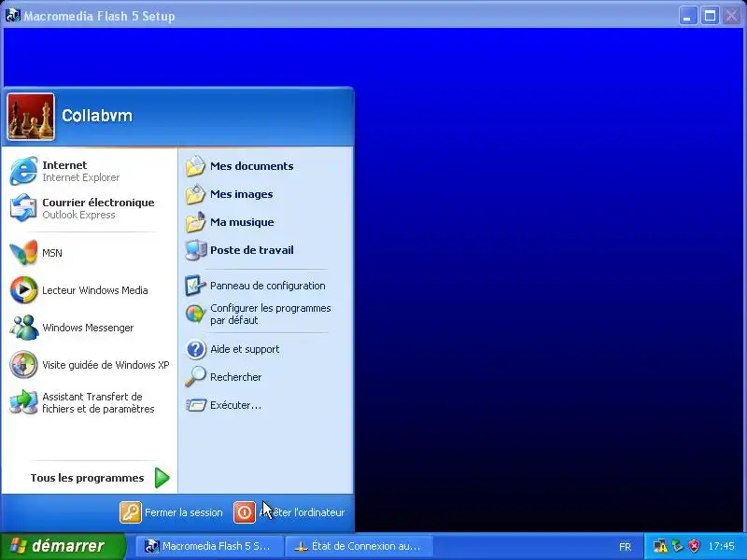Launch the MSN butterfly icon

(24, 252)
